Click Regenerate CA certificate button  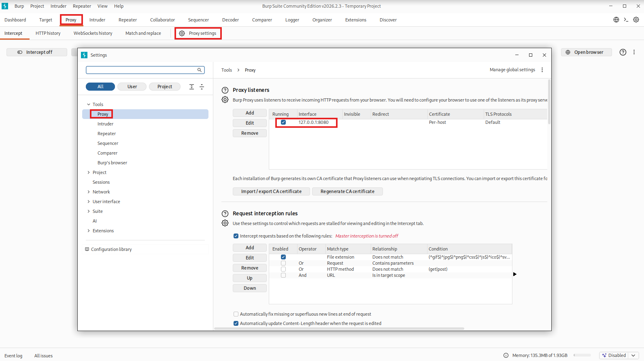(347, 191)
